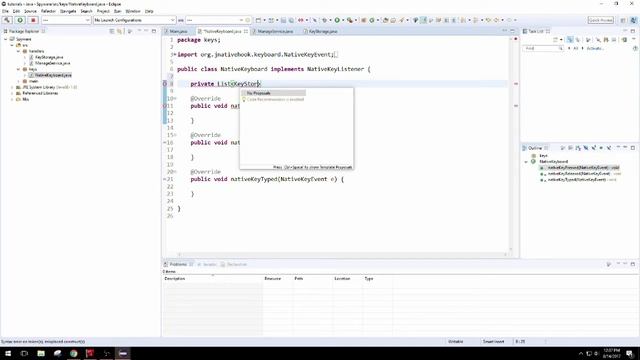
Task: Click the New Java Package icon
Action: (364, 20)
